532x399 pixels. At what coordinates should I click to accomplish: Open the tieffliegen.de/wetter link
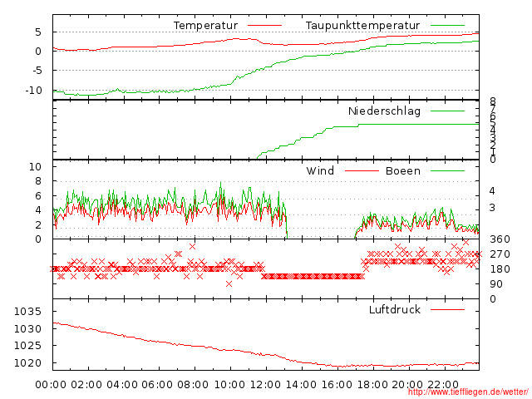pyautogui.click(x=468, y=392)
